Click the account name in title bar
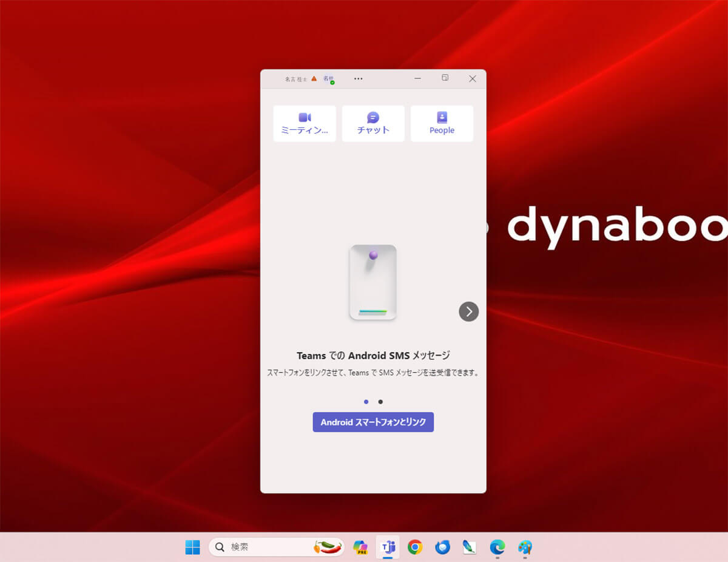 296,79
